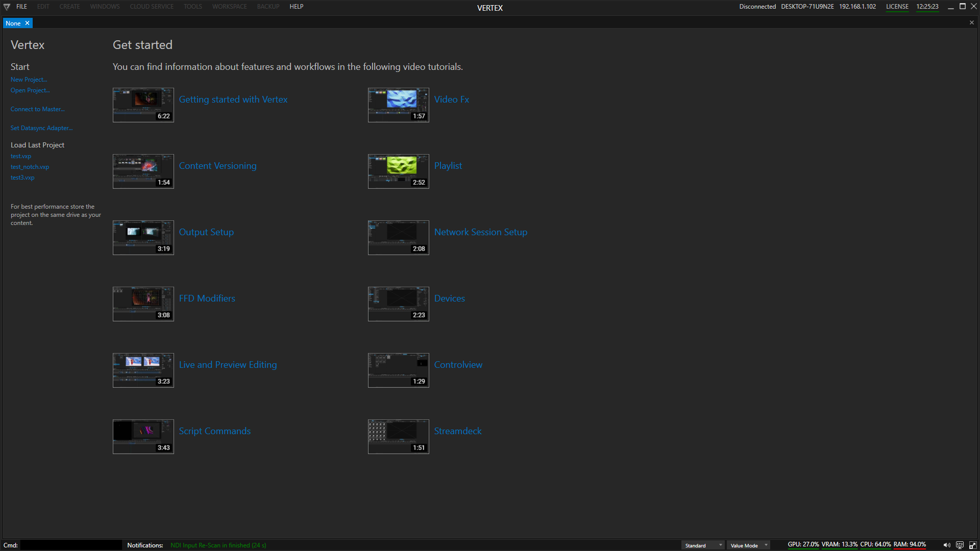This screenshot has height=551, width=980.
Task: Open the FFD Modifiers link
Action: tap(207, 298)
